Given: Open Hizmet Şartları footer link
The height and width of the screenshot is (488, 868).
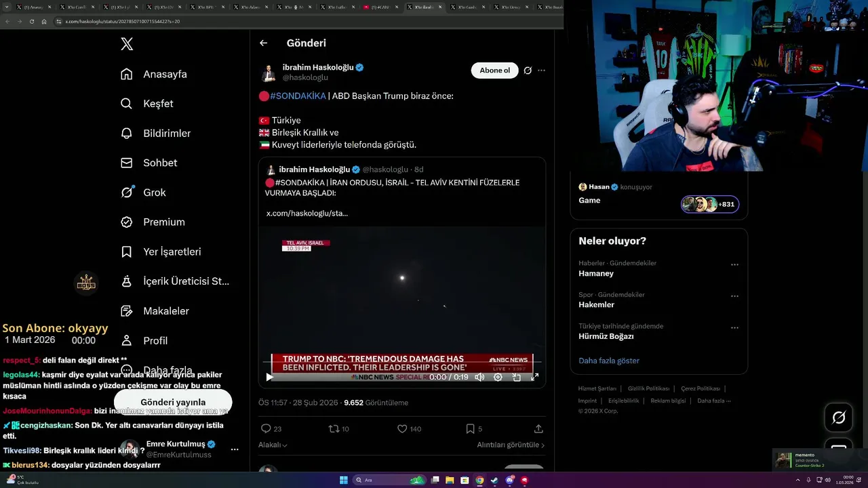Looking at the screenshot, I should pyautogui.click(x=597, y=388).
